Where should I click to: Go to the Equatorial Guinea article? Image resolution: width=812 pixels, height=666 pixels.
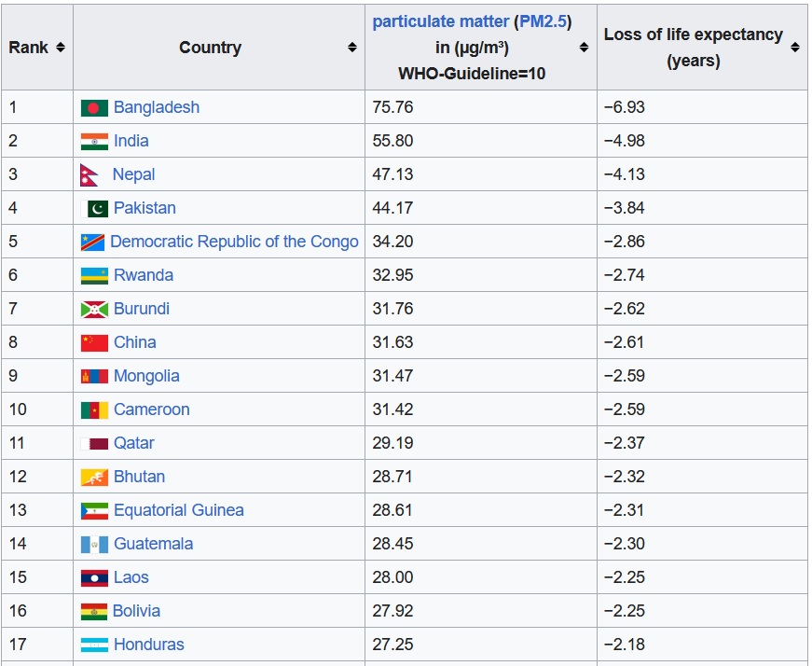tap(178, 510)
